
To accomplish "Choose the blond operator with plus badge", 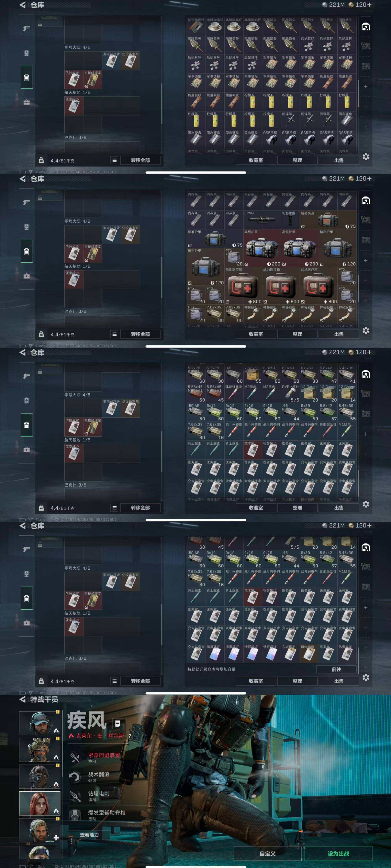I will [40, 830].
